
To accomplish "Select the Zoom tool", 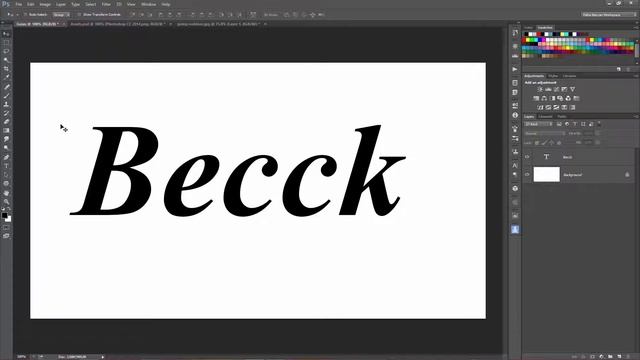I will click(x=6, y=202).
